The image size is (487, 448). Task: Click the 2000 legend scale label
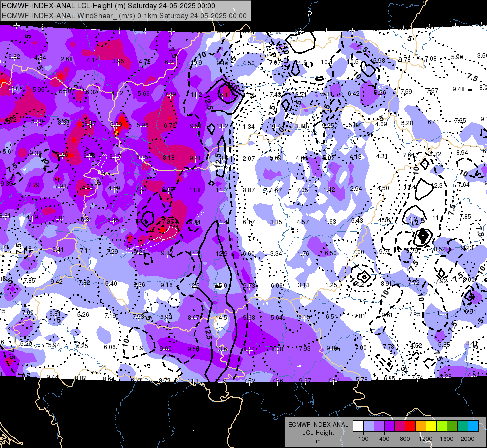468,439
